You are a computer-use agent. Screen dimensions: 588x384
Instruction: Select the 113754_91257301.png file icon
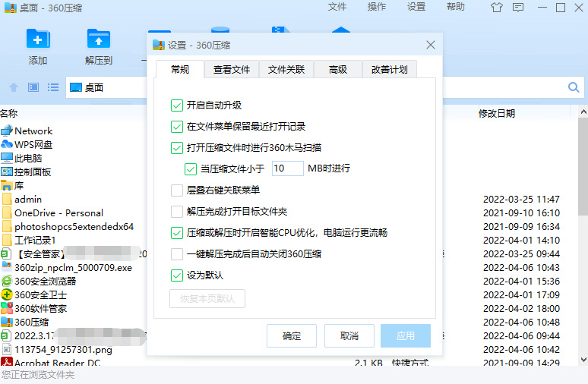[x=7, y=350]
